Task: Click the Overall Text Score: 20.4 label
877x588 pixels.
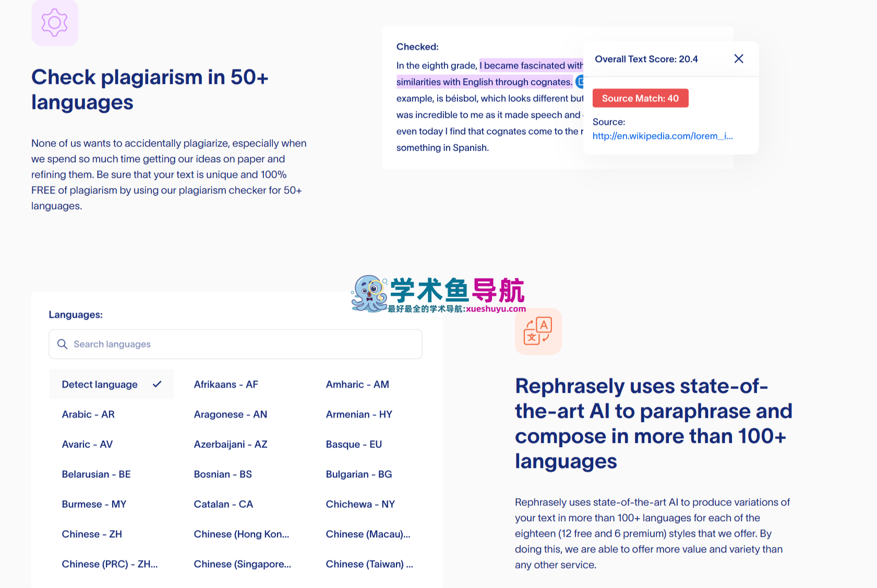Action: point(646,59)
